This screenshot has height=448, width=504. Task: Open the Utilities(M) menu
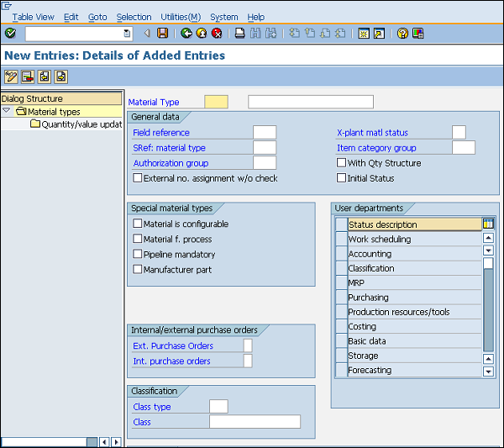(181, 17)
